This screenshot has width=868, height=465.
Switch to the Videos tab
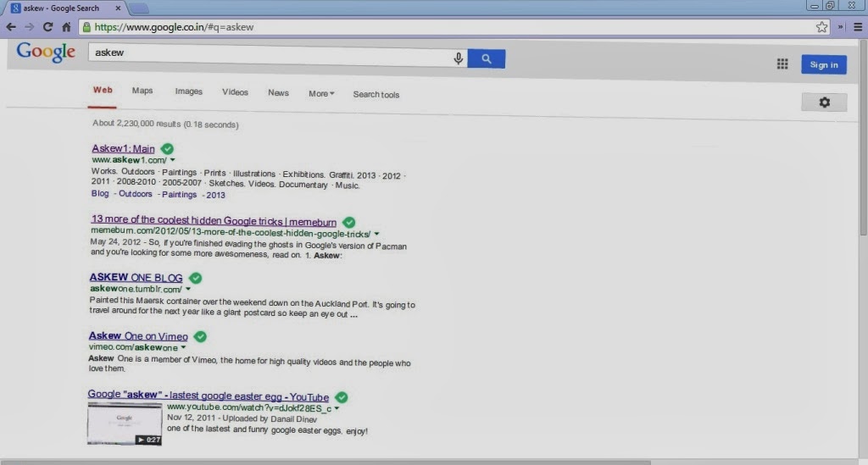[235, 92]
